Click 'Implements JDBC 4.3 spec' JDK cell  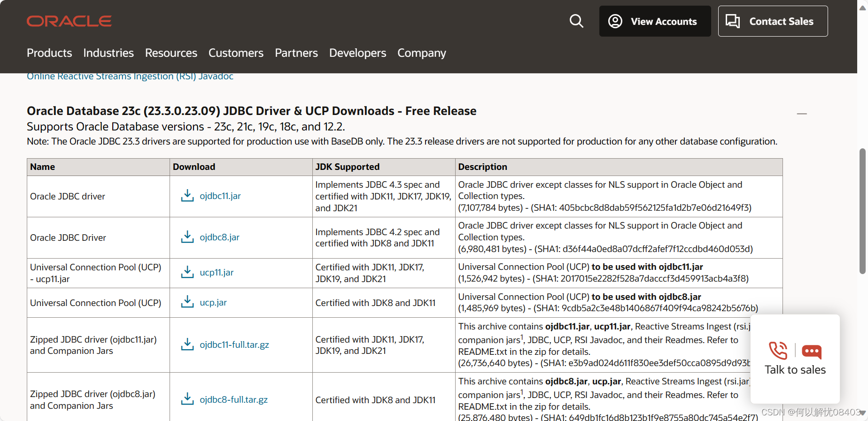click(384, 196)
